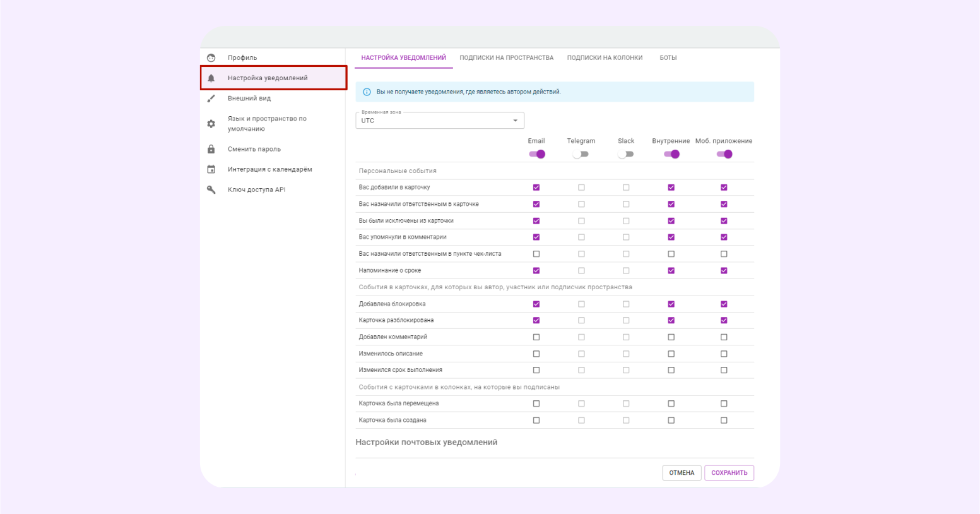The width and height of the screenshot is (980, 514).
Task: Switch to ПОДПИСКИ НА КОЛОНКИ tab
Action: tap(605, 58)
